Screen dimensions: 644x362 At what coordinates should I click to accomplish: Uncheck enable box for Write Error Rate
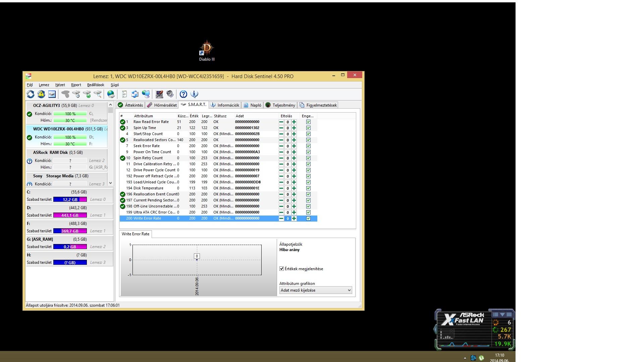(x=308, y=219)
